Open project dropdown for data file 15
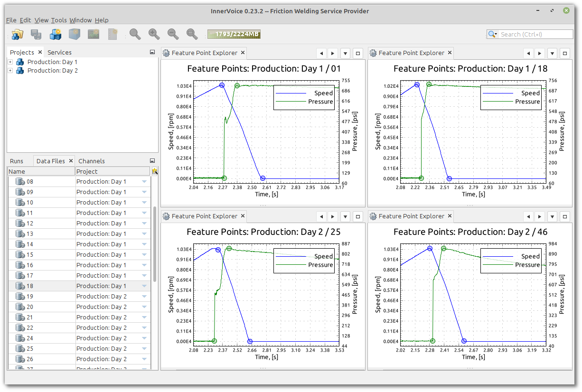The width and height of the screenshot is (582, 392). tap(144, 255)
